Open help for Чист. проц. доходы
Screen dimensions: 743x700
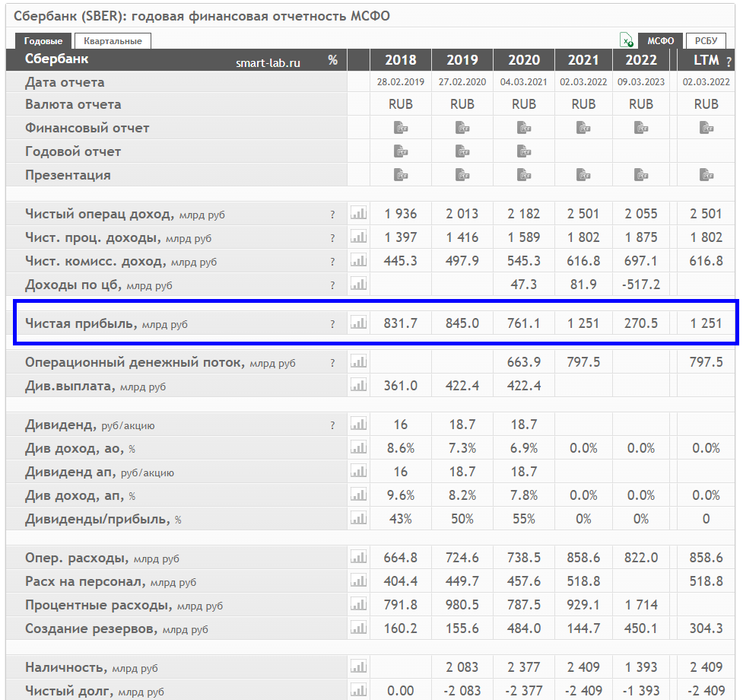pos(332,238)
